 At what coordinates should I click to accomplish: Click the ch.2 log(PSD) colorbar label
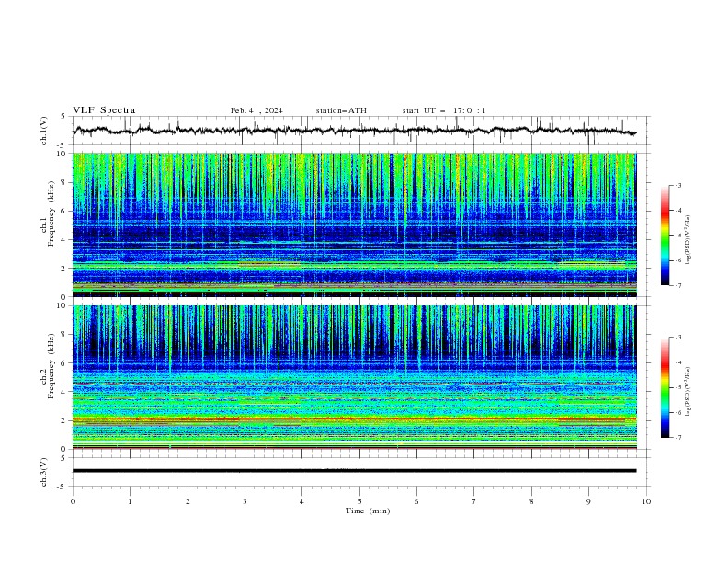point(688,391)
